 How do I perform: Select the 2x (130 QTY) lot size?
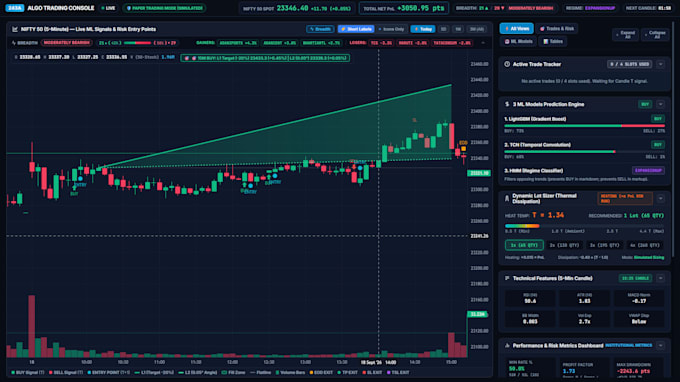click(564, 245)
